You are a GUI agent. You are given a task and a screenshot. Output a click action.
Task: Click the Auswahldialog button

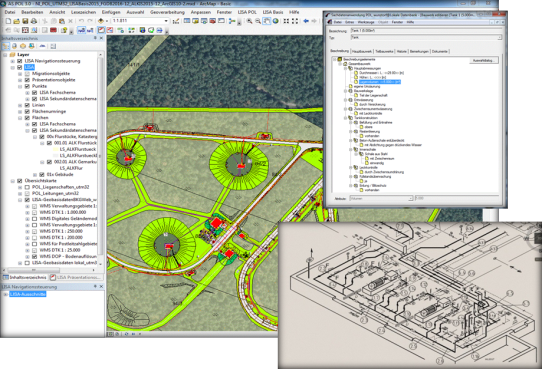pyautogui.click(x=484, y=60)
